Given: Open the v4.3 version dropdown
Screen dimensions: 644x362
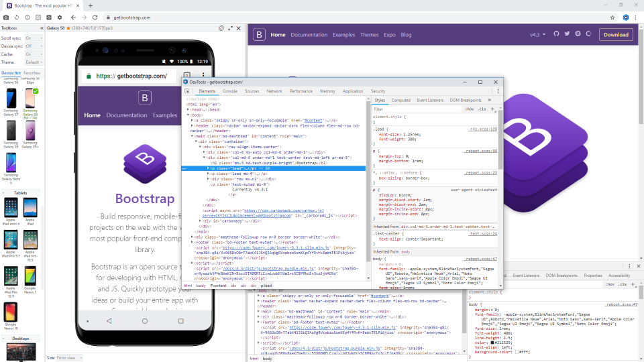Looking at the screenshot, I should pos(537,35).
